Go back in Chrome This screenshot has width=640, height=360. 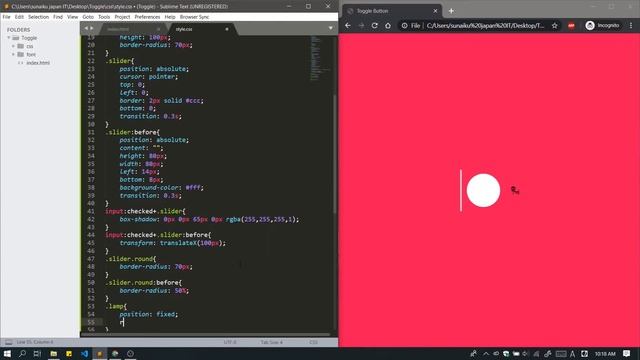coord(348,25)
